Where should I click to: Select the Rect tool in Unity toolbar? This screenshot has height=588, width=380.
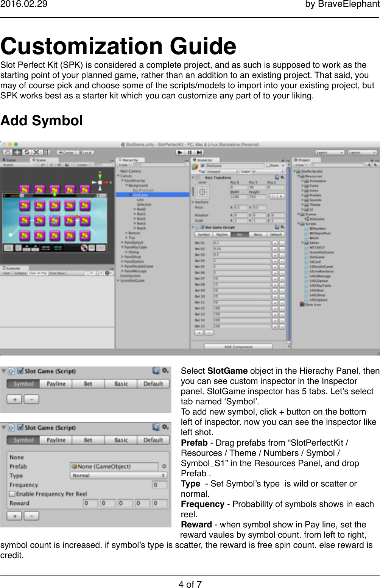[x=46, y=152]
